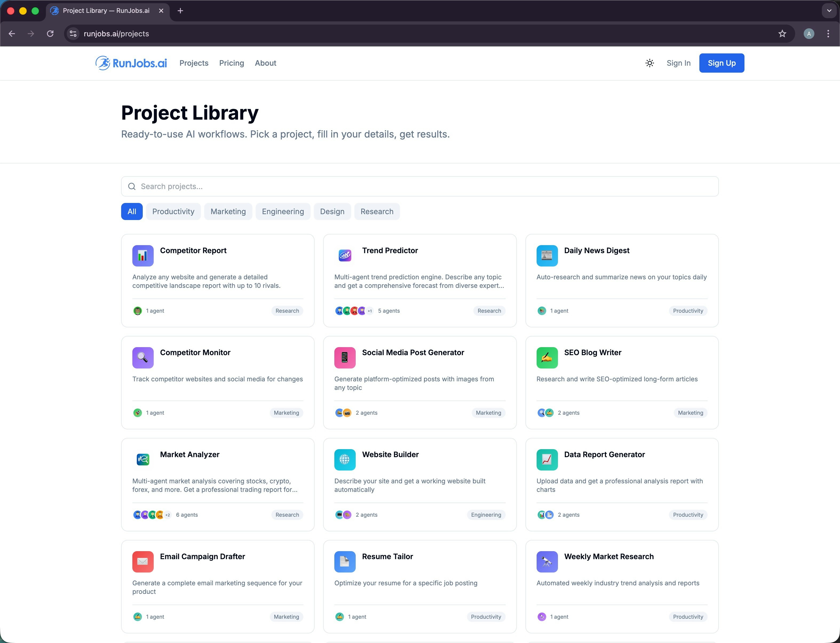840x643 pixels.
Task: Click the Daily News Digest newspaper icon
Action: 546,256
